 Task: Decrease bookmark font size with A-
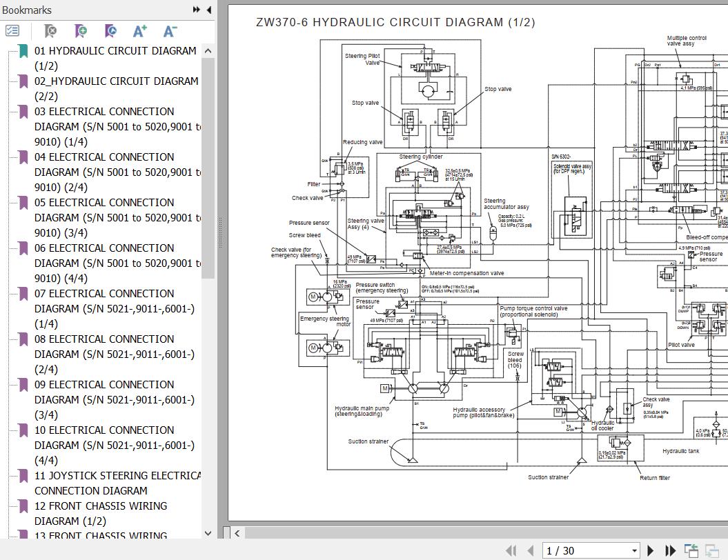click(170, 31)
